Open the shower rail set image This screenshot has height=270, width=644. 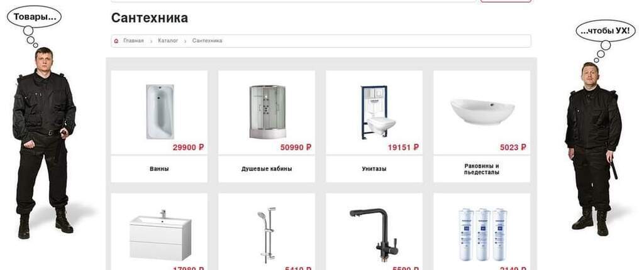click(267, 235)
